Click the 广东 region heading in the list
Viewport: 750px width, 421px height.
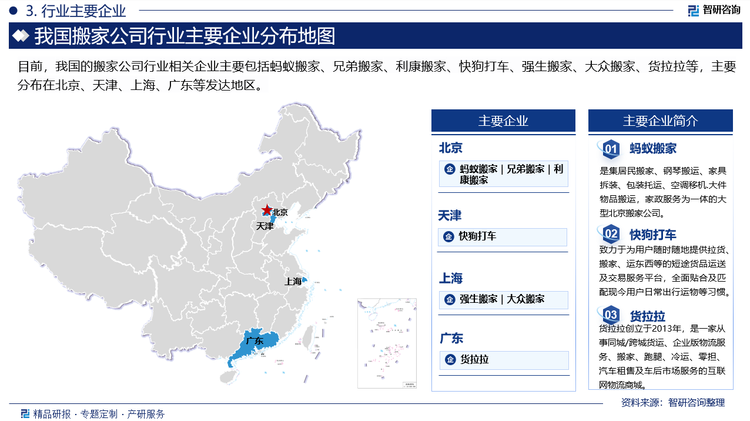point(451,338)
